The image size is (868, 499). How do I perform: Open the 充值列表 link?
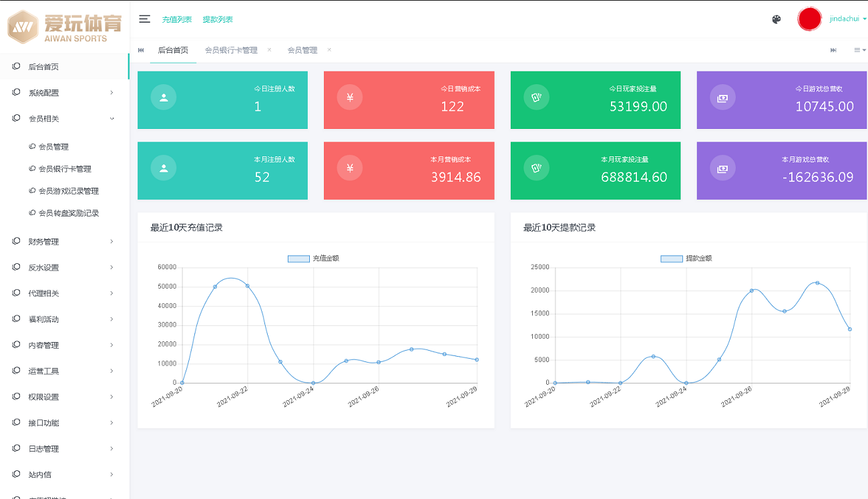click(177, 19)
